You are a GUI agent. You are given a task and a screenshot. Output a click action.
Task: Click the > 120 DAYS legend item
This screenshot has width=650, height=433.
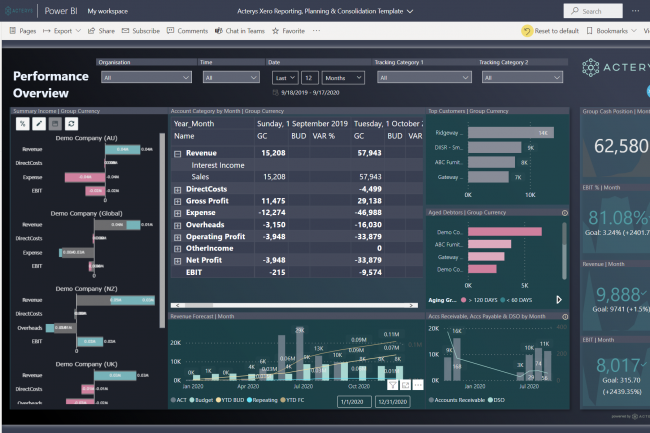click(479, 300)
